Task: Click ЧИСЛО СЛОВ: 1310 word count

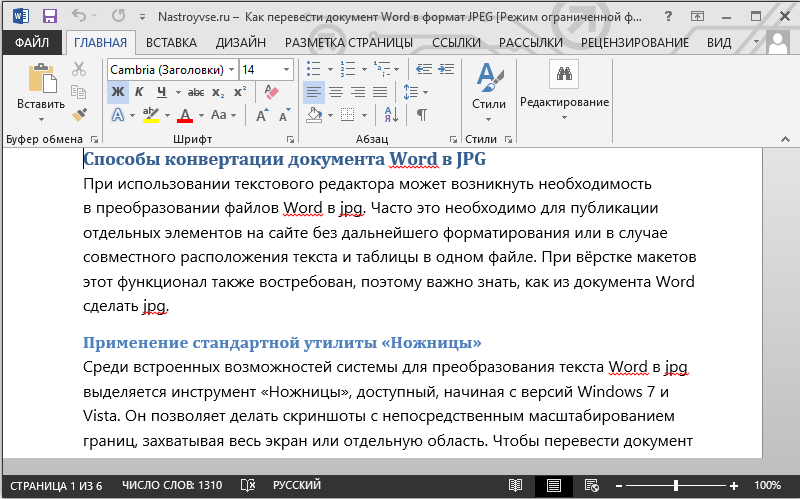Action: point(172,485)
